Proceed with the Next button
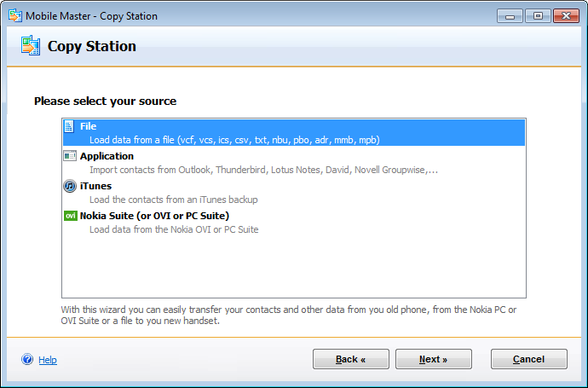This screenshot has width=588, height=388. tap(433, 359)
